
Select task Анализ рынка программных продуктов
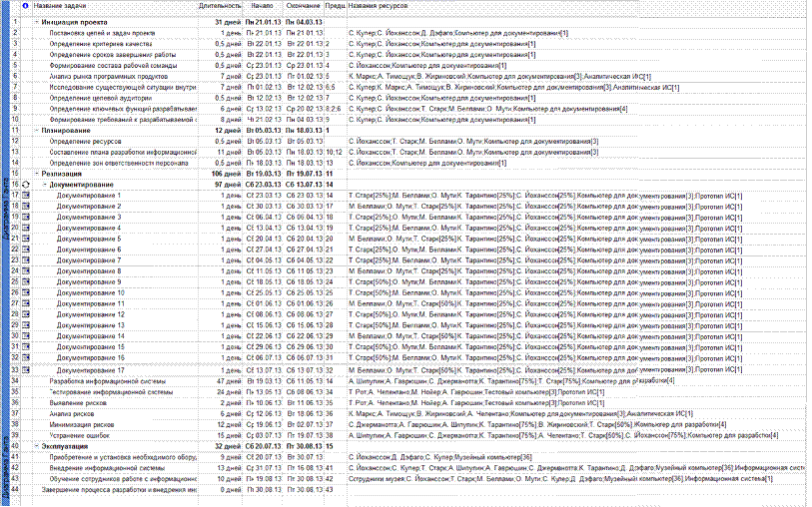pos(108,77)
